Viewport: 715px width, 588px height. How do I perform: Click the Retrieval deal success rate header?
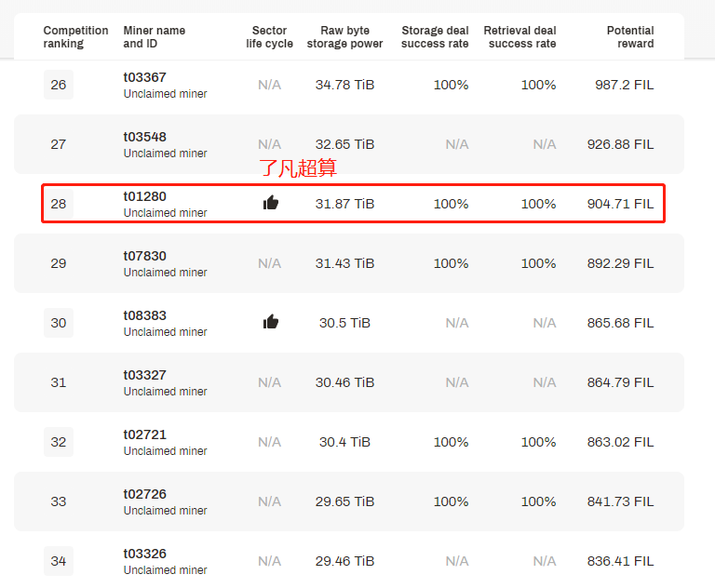519,37
